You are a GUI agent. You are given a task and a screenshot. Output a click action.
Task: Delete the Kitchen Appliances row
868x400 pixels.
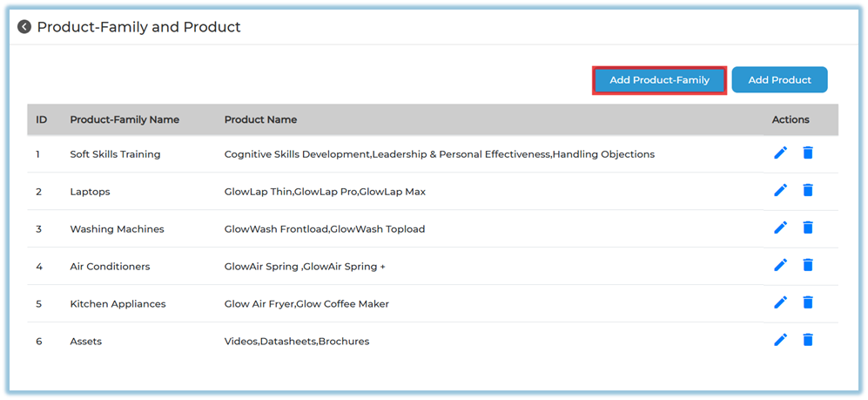(807, 302)
